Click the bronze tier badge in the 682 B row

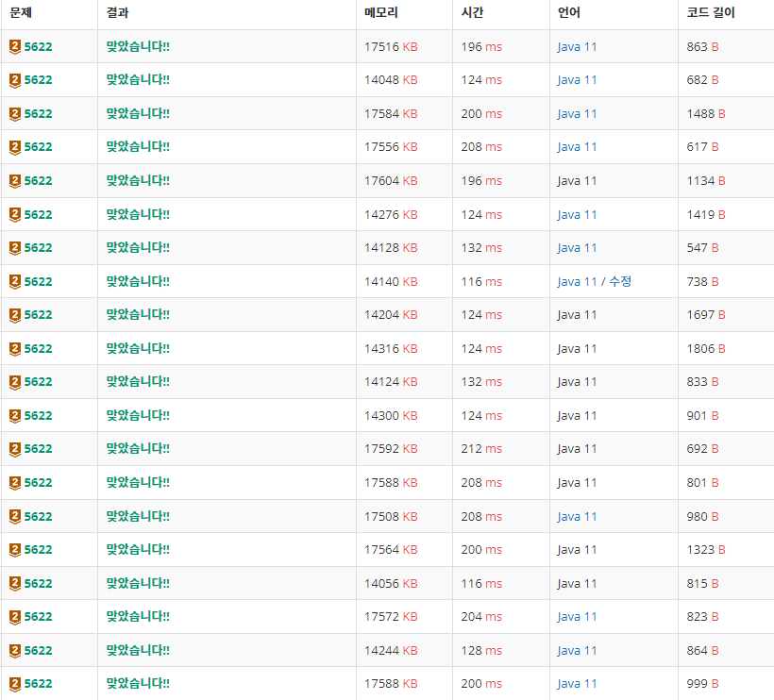click(x=15, y=80)
